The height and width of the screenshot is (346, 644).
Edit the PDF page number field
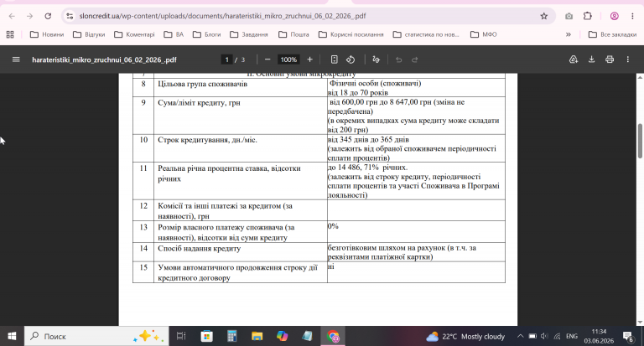(x=226, y=59)
